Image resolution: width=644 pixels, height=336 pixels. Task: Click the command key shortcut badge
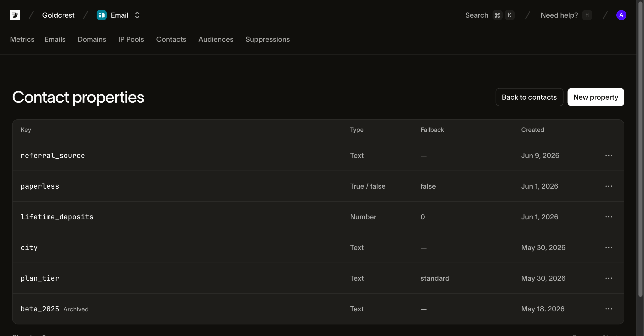(x=497, y=15)
